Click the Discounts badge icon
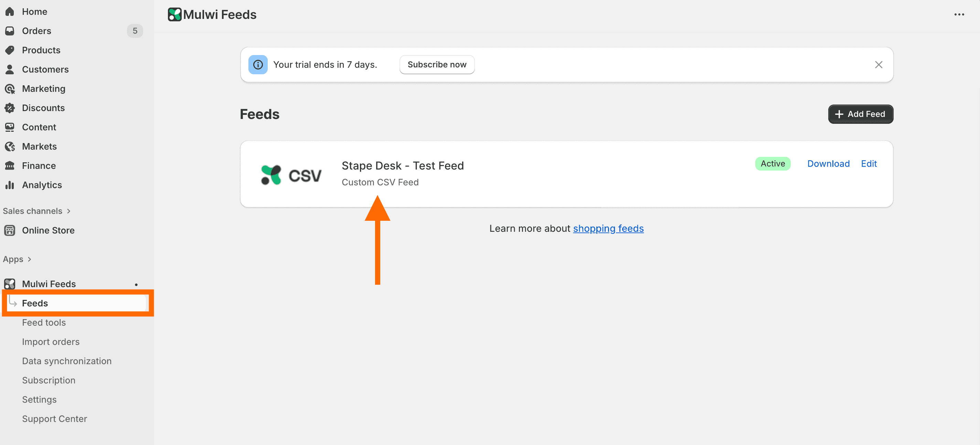Screen dimensions: 980x445 point(10,108)
